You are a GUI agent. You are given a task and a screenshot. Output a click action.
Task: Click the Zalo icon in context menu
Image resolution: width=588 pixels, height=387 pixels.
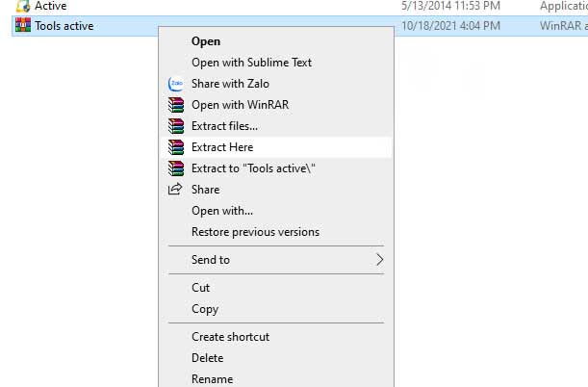point(176,84)
